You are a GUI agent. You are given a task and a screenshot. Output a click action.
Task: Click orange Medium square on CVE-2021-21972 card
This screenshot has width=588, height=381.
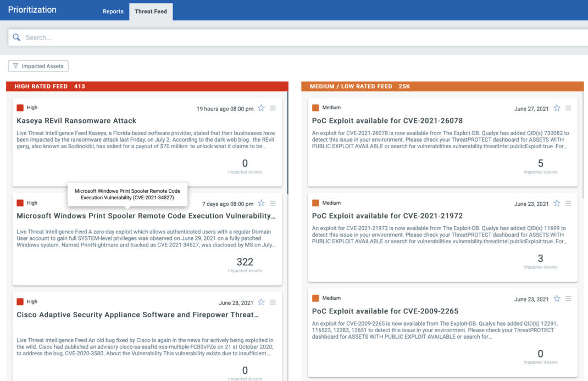point(316,203)
